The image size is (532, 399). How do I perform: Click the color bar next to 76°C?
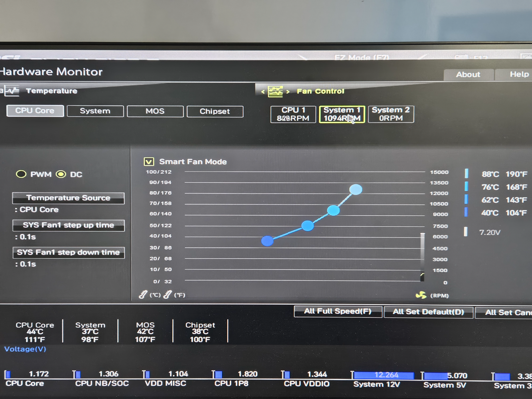[466, 186]
